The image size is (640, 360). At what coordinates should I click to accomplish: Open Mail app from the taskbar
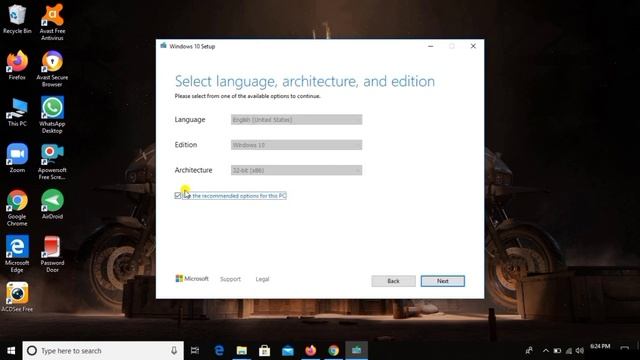[x=288, y=351]
